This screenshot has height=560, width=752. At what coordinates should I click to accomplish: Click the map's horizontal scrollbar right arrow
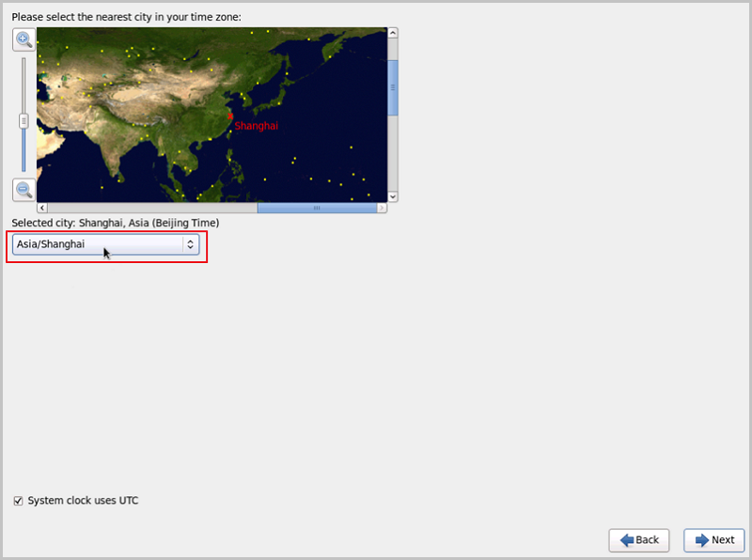(x=382, y=208)
